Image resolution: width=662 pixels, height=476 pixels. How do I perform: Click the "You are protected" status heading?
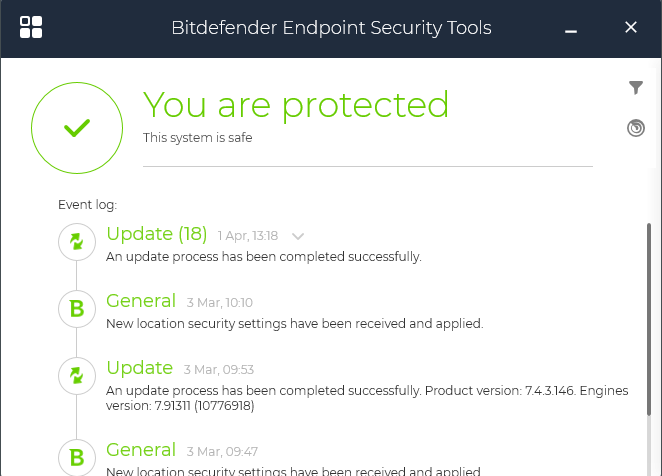click(x=296, y=105)
